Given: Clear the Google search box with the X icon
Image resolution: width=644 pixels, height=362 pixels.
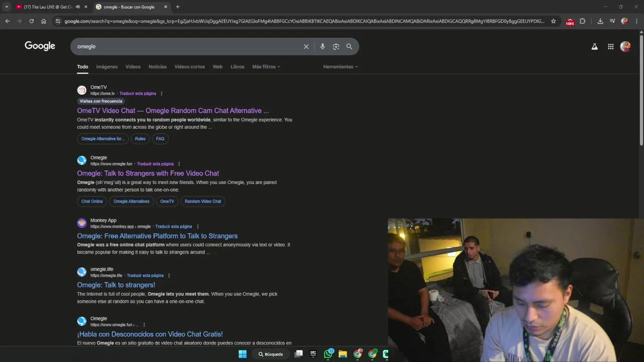Looking at the screenshot, I should (306, 46).
